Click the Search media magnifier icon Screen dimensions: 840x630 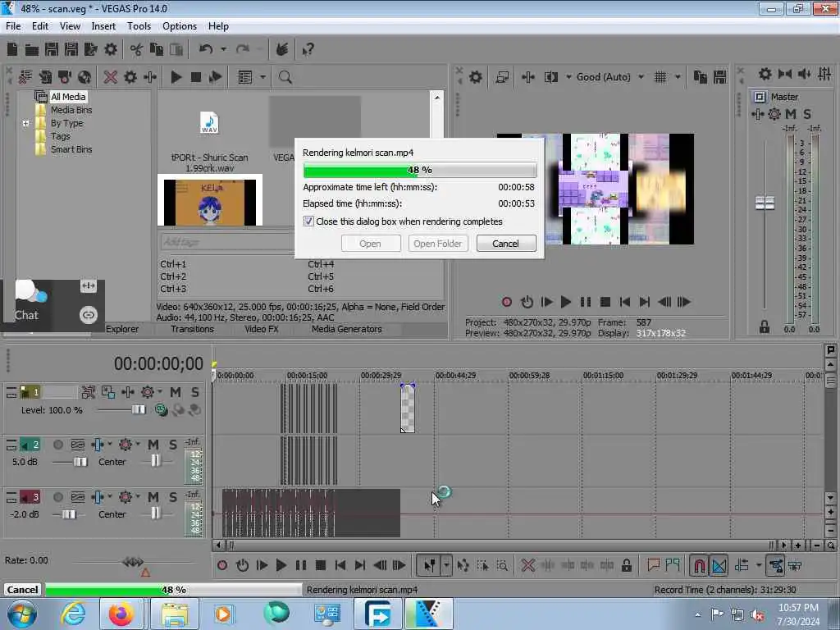pyautogui.click(x=285, y=77)
